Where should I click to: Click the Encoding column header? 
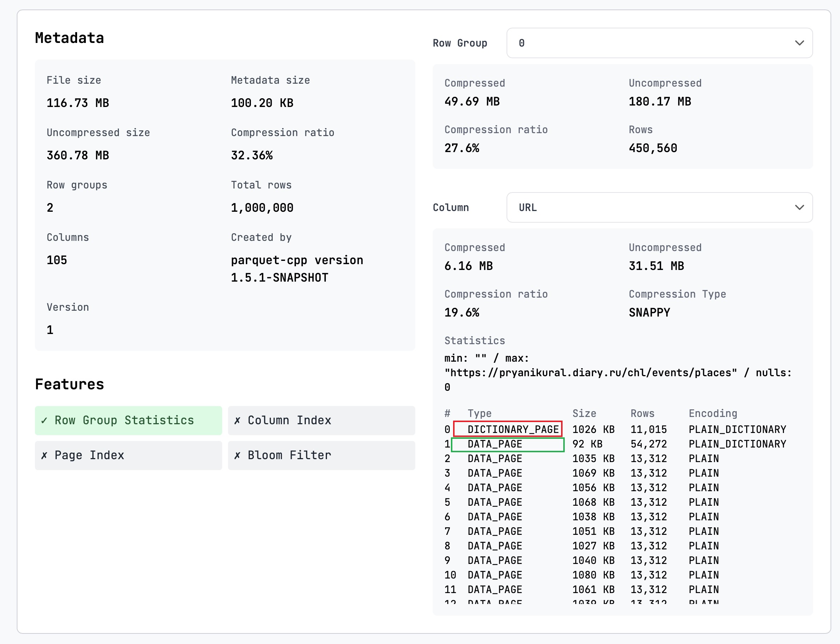[712, 413]
